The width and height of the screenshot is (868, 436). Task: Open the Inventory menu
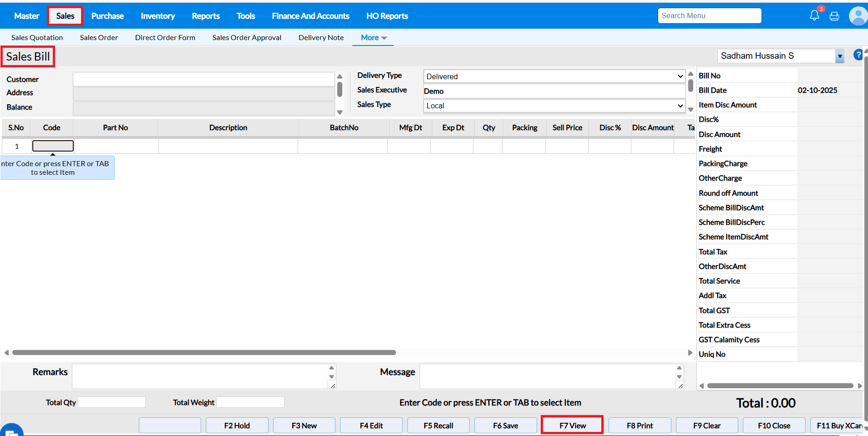coord(157,16)
